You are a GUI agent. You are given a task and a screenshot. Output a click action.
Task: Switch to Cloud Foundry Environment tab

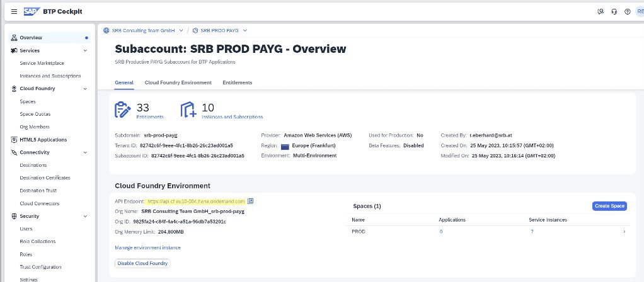(178, 82)
